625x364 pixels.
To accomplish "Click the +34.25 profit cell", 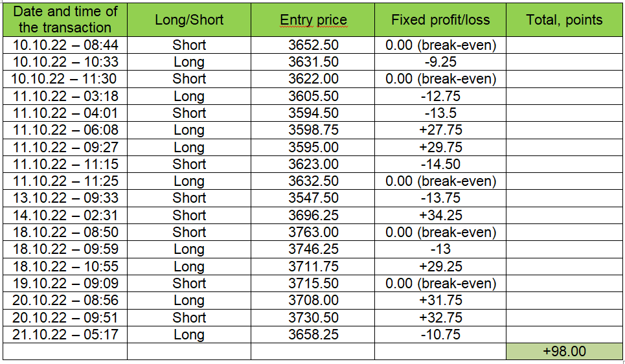I will coord(440,215).
